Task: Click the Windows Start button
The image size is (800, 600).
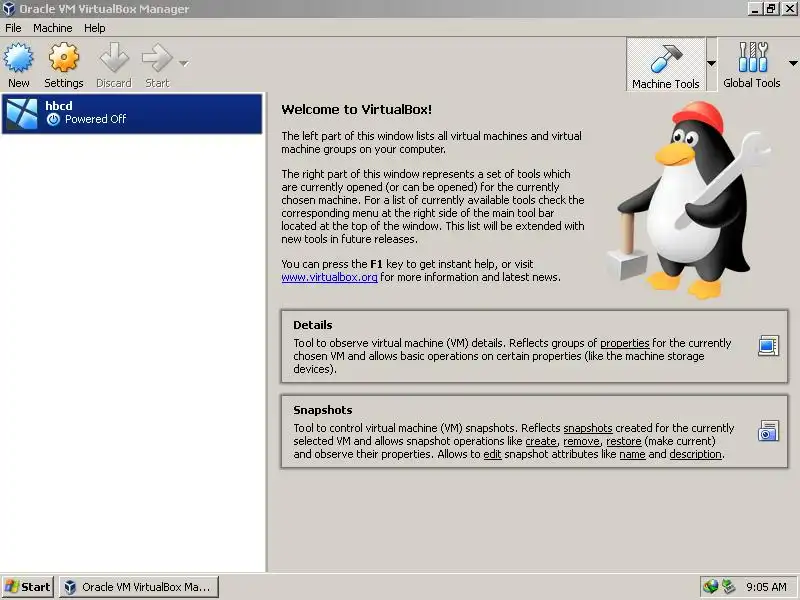Action: pos(28,587)
